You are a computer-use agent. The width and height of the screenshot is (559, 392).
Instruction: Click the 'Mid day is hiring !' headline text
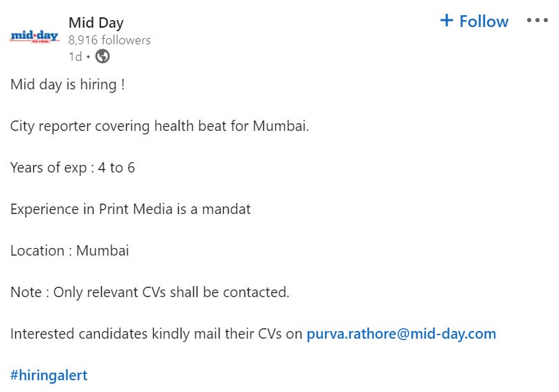coord(67,84)
